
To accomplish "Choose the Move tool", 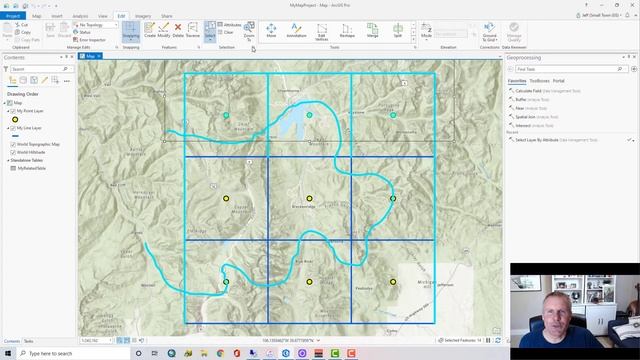I will pos(271,30).
